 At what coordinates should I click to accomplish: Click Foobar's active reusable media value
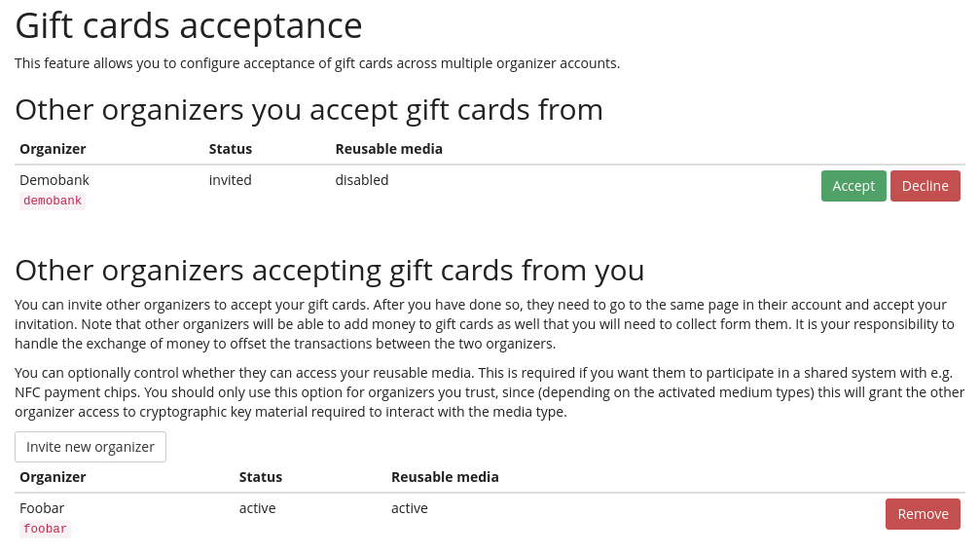pyautogui.click(x=410, y=508)
